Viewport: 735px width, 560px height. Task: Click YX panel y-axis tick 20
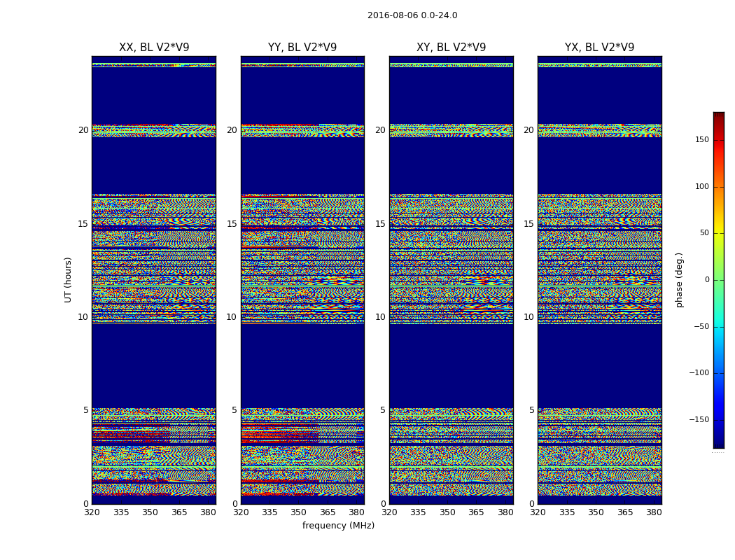pyautogui.click(x=528, y=129)
